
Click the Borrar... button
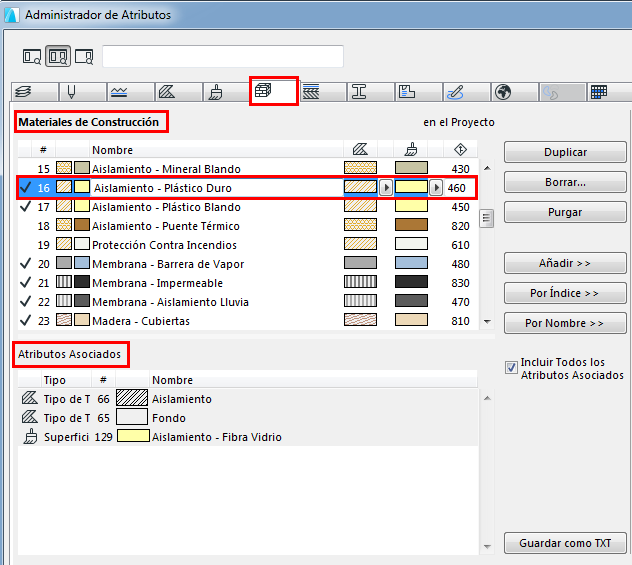[x=565, y=182]
